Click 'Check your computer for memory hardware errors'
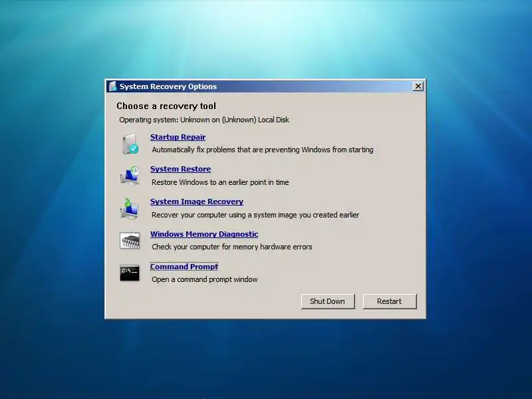This screenshot has width=532, height=399. coord(232,247)
